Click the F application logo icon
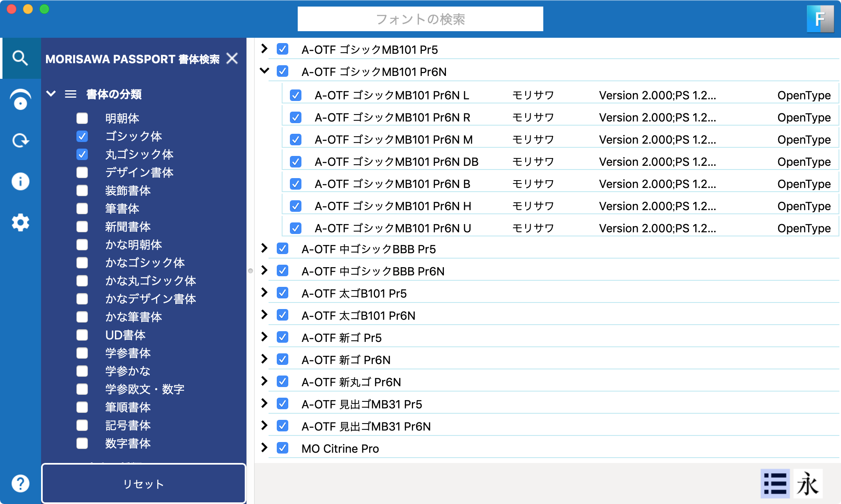This screenshot has width=841, height=504. click(820, 19)
